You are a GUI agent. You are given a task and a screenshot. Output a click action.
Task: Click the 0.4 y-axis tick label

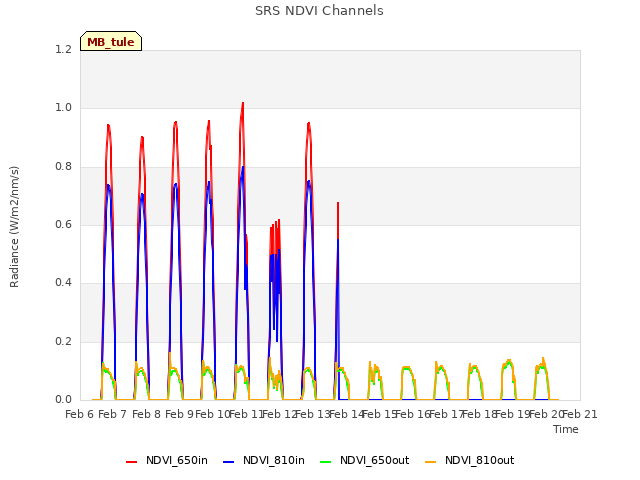coord(63,282)
